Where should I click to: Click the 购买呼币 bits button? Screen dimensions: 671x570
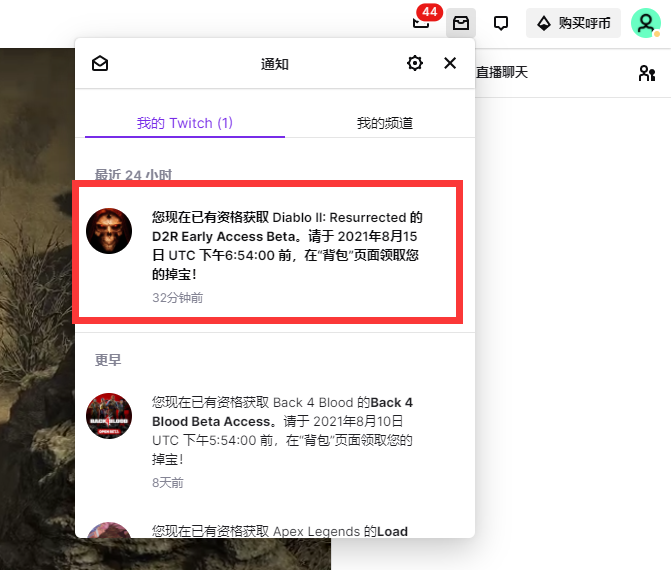(x=573, y=23)
